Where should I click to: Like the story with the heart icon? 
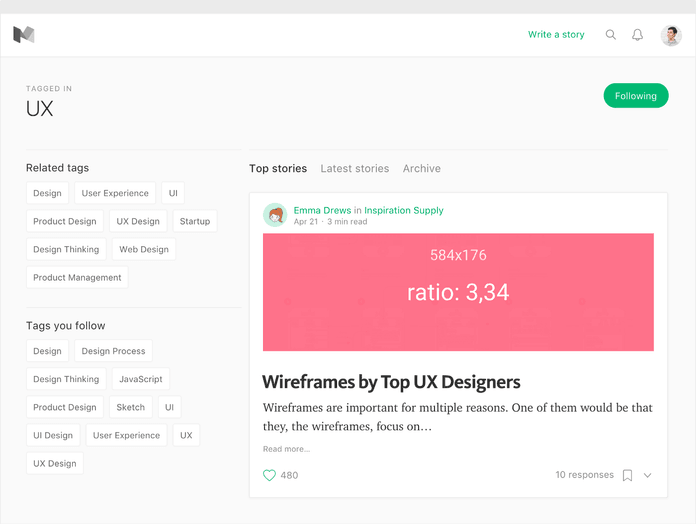(269, 475)
